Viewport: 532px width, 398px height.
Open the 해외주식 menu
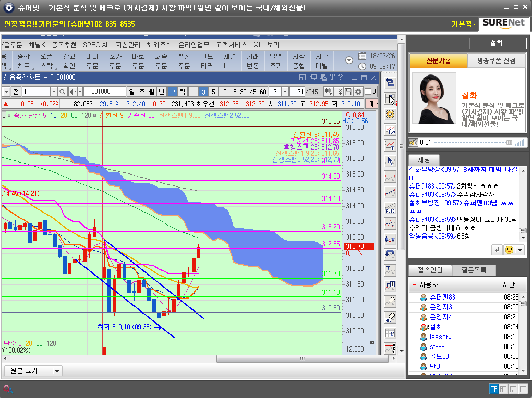pos(159,45)
